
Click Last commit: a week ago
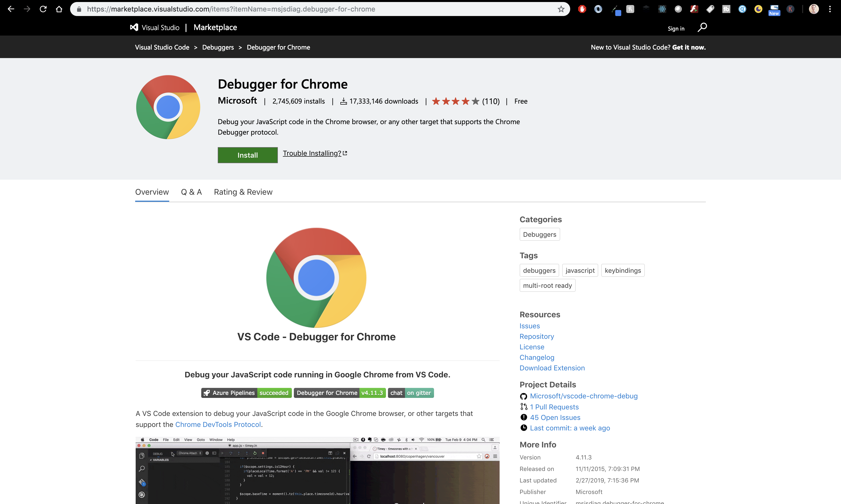pos(570,428)
